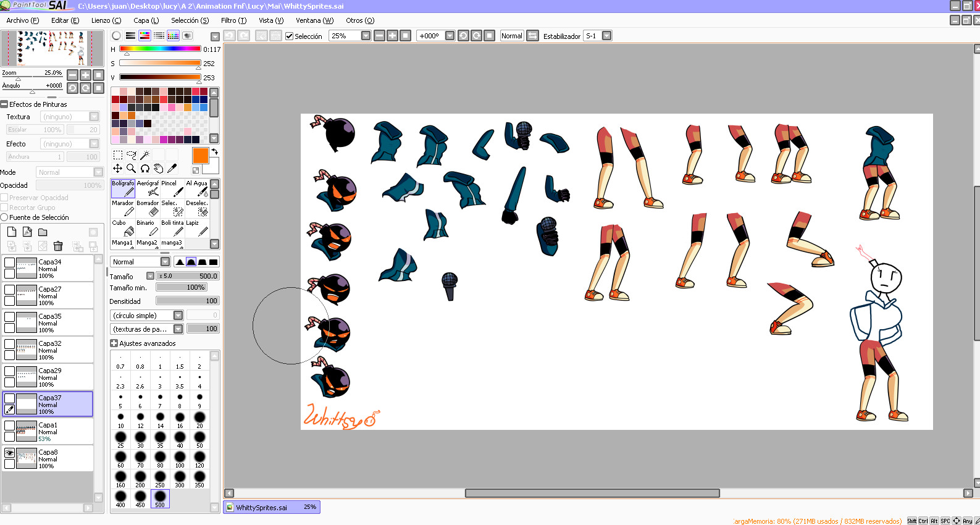Create a new layer folder
The image size is (980, 525).
(43, 232)
